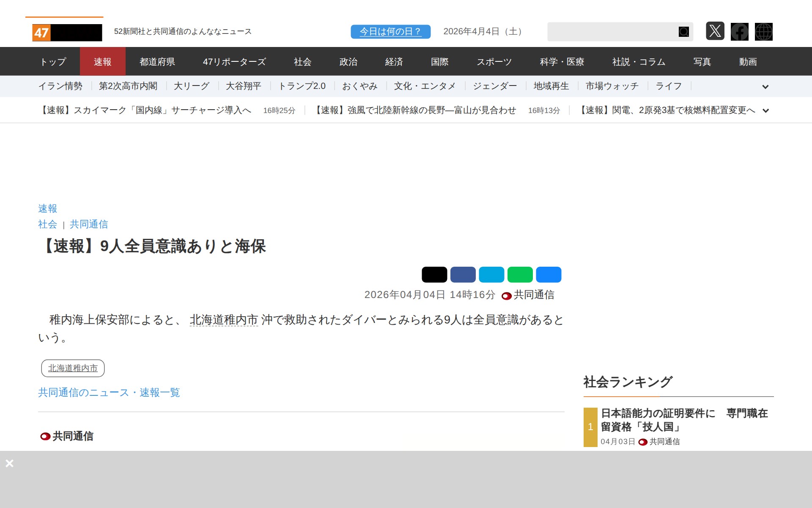Expand the breaking-news ticker chevron
Image resolution: width=812 pixels, height=508 pixels.
pyautogui.click(x=765, y=110)
